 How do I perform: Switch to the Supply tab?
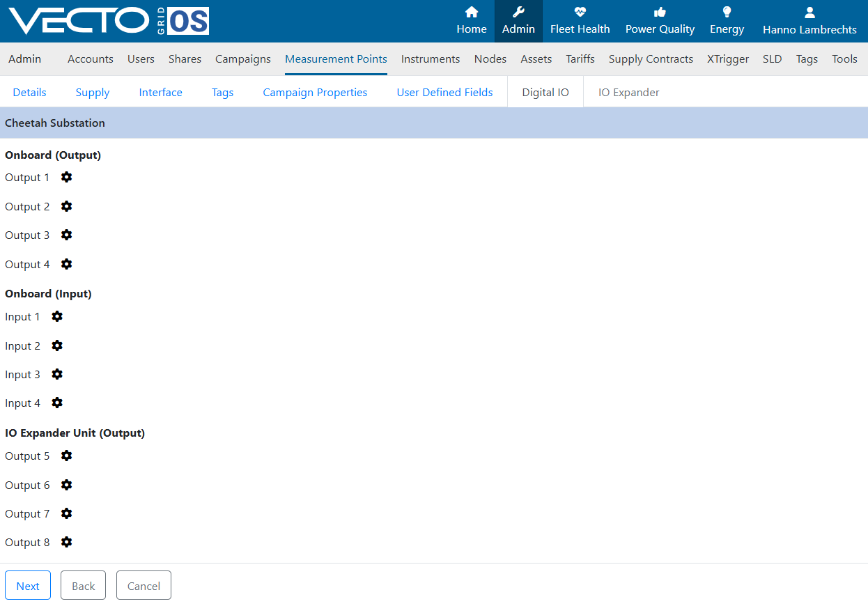[93, 92]
